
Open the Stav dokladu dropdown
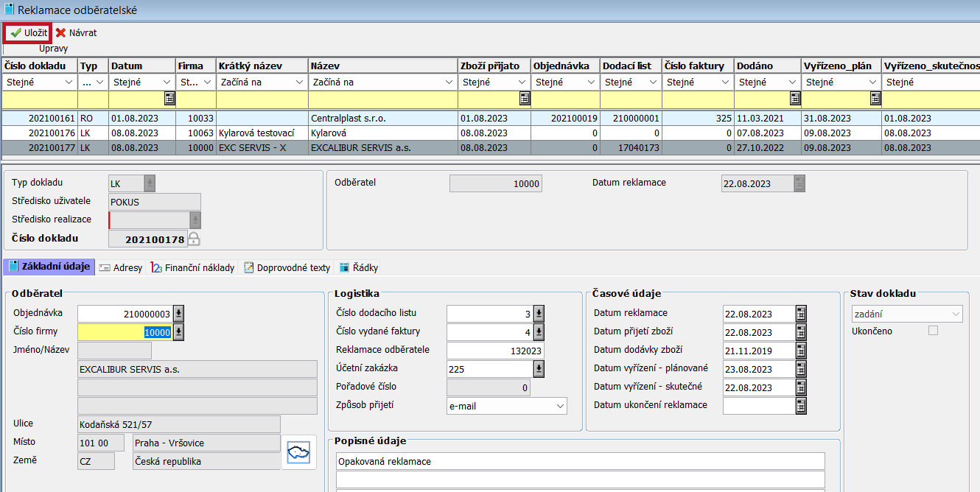pyautogui.click(x=956, y=314)
